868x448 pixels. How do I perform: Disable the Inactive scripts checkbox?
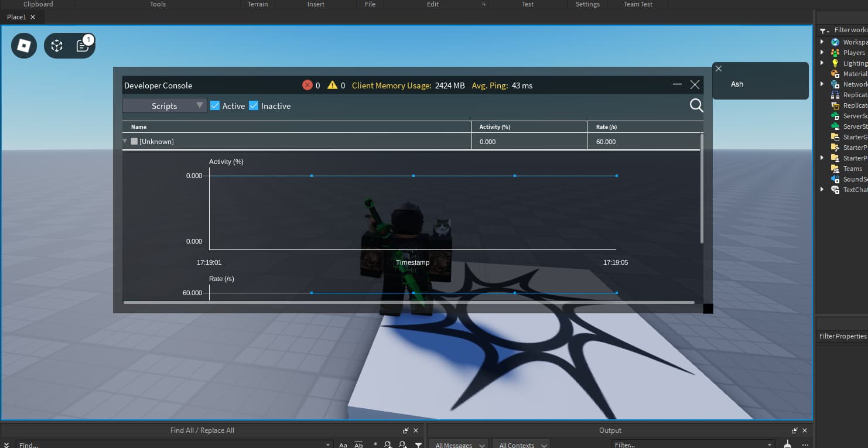(x=253, y=105)
